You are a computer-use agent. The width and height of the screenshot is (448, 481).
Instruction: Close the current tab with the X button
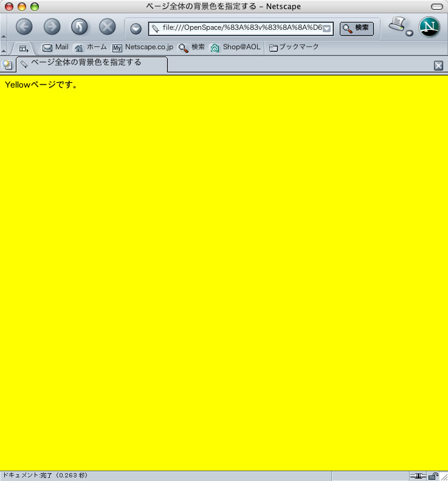(x=438, y=66)
